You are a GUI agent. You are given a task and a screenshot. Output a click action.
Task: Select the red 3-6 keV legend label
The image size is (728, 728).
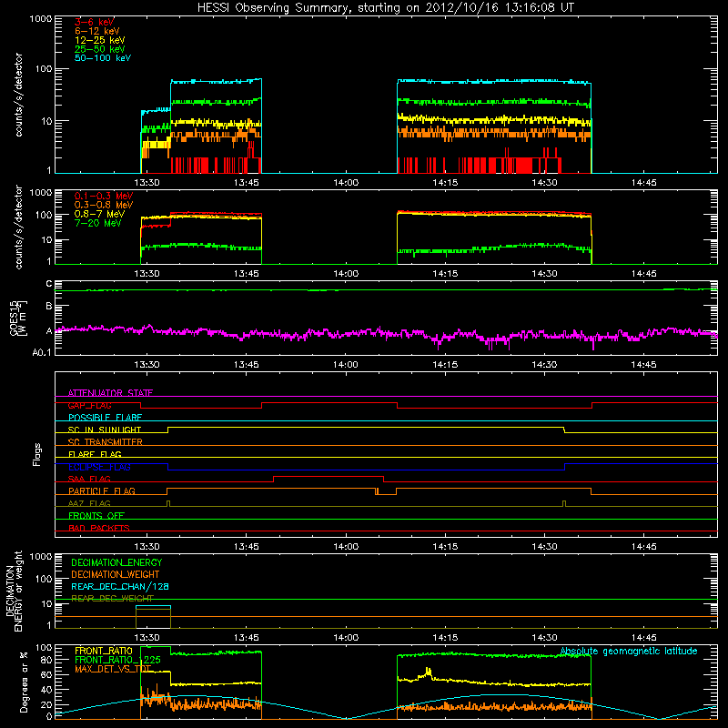point(95,22)
